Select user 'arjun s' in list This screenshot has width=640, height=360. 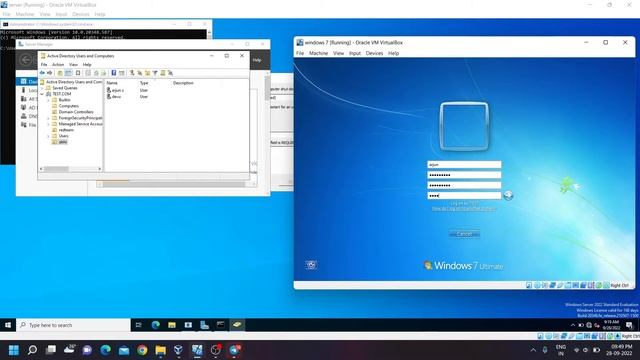pos(116,90)
